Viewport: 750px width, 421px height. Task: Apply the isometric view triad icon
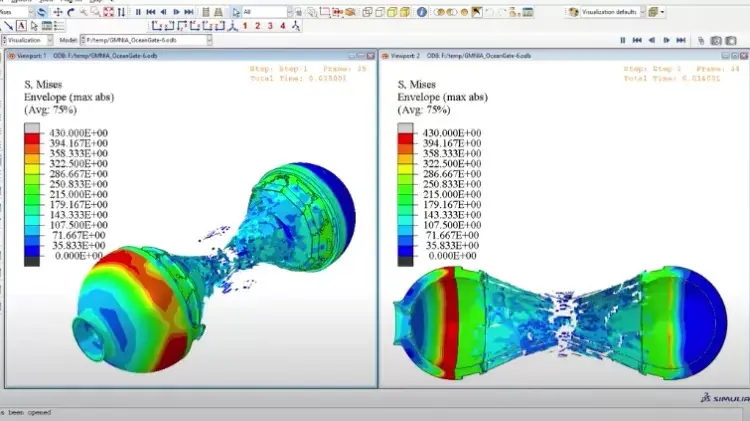pos(232,26)
